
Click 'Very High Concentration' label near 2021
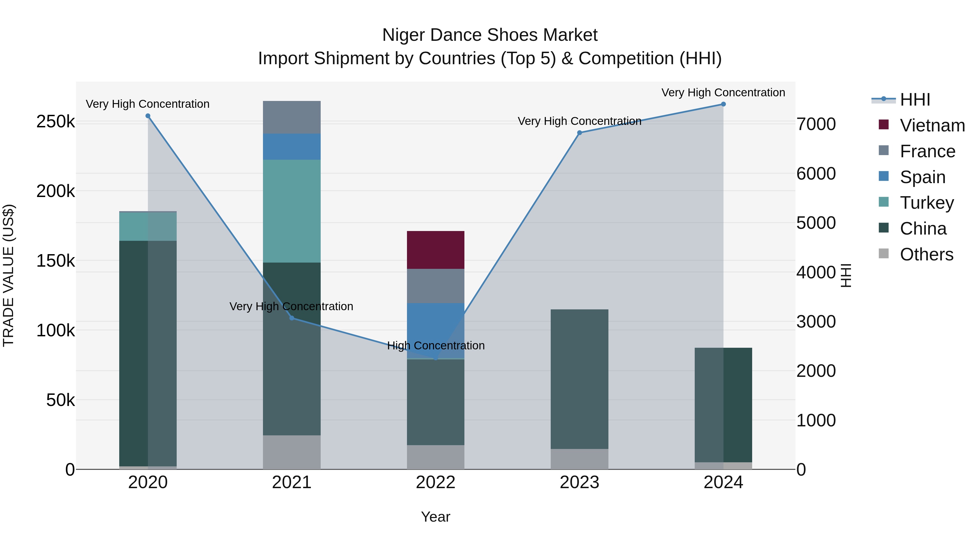pos(291,306)
